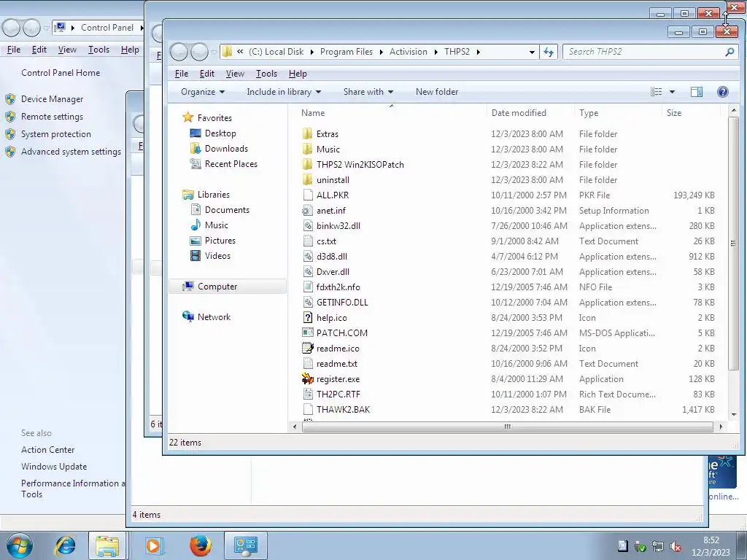
Task: Open Explorer help question mark icon
Action: pyautogui.click(x=723, y=92)
